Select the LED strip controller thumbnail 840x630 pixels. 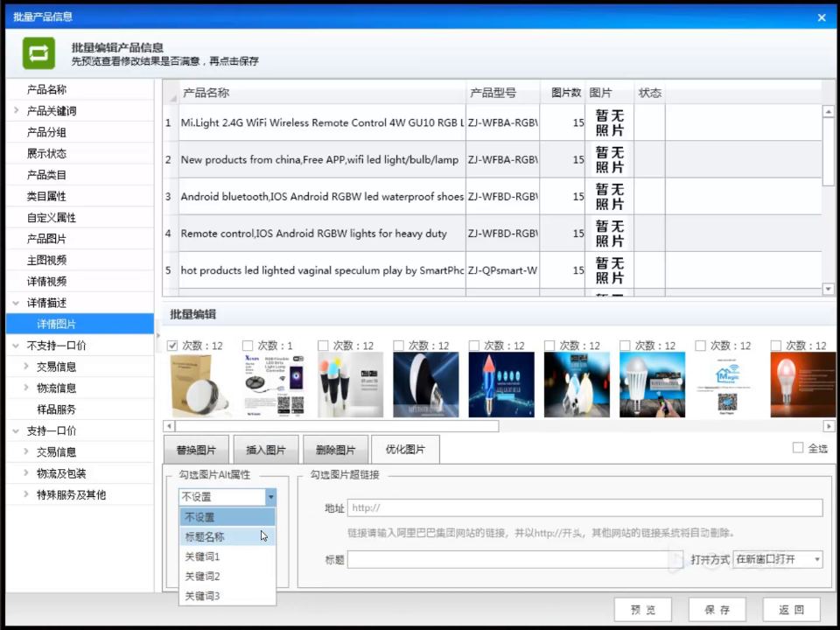(x=276, y=385)
